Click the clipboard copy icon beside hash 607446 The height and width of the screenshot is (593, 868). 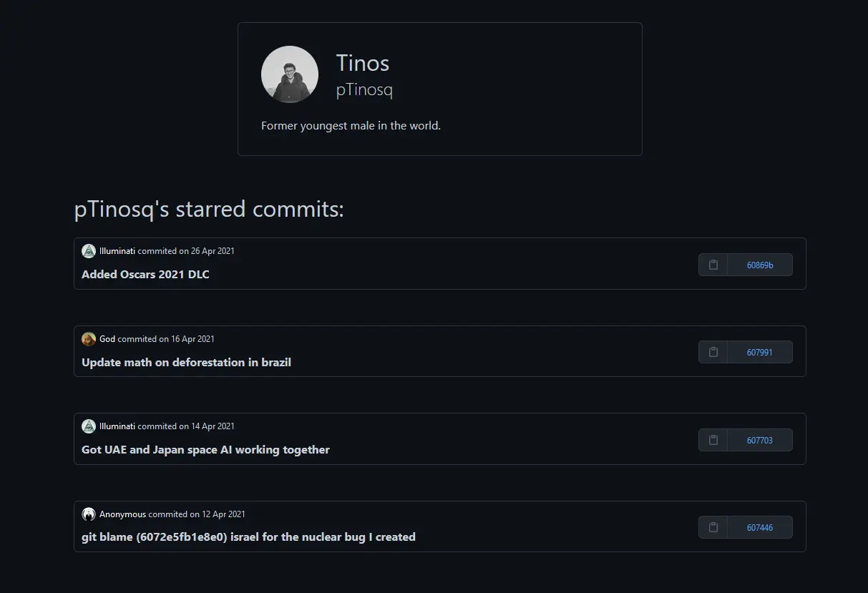[713, 527]
